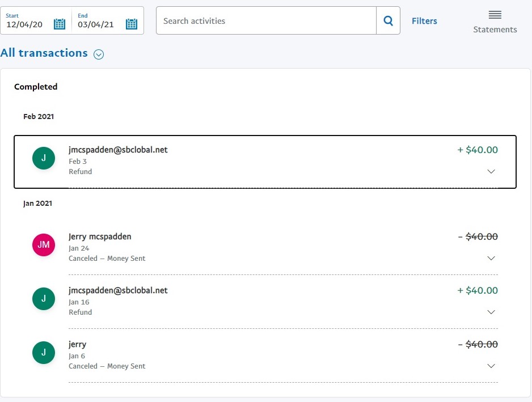Expand the Feb 3 refund details chevron
532x402 pixels.
(x=491, y=171)
